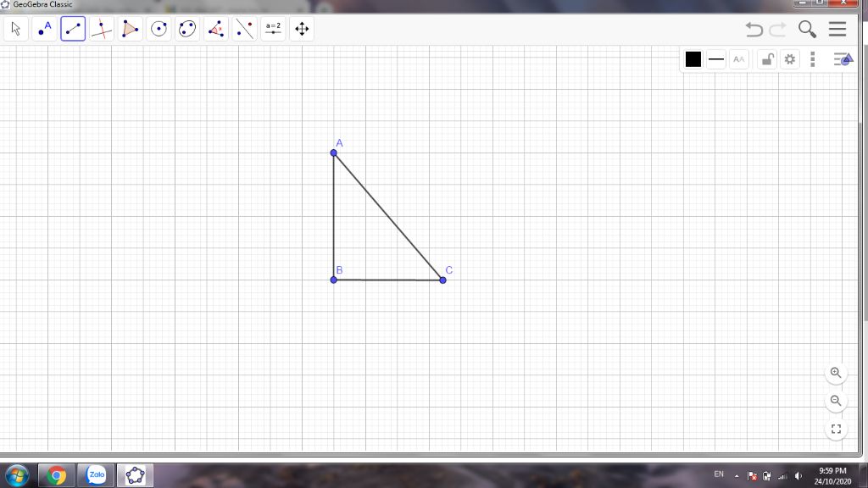Select the Circle with Center tool

click(x=159, y=29)
